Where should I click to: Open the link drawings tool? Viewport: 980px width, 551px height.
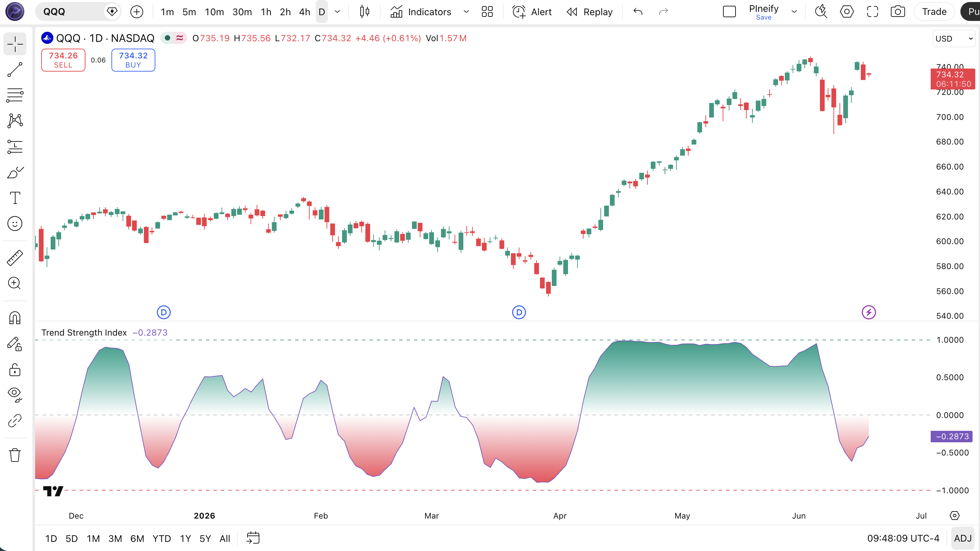(x=15, y=421)
